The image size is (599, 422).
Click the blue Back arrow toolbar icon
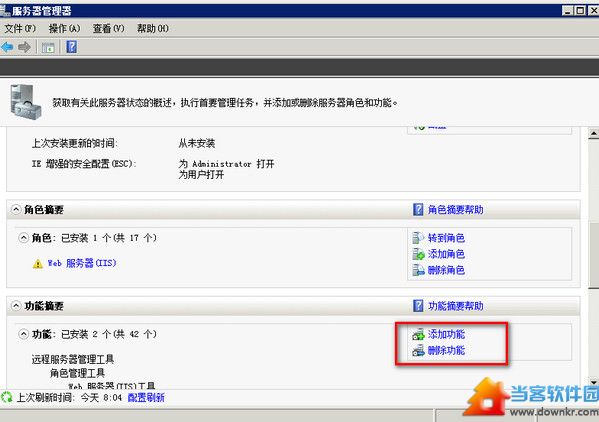[x=7, y=47]
